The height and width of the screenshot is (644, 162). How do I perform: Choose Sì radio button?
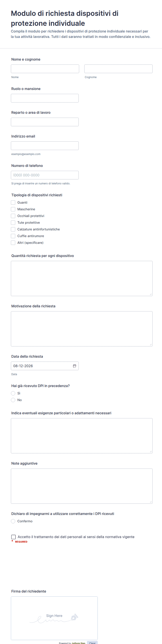(x=13, y=393)
